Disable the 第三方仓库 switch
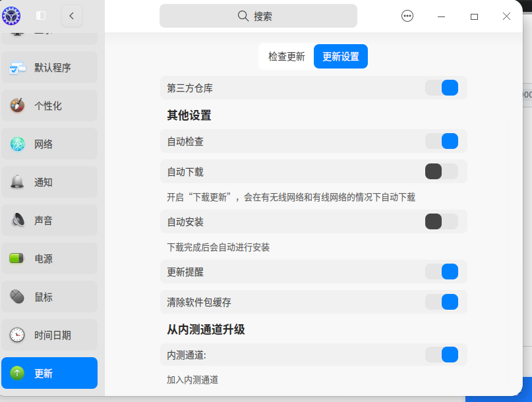532x402 pixels. pyautogui.click(x=442, y=88)
